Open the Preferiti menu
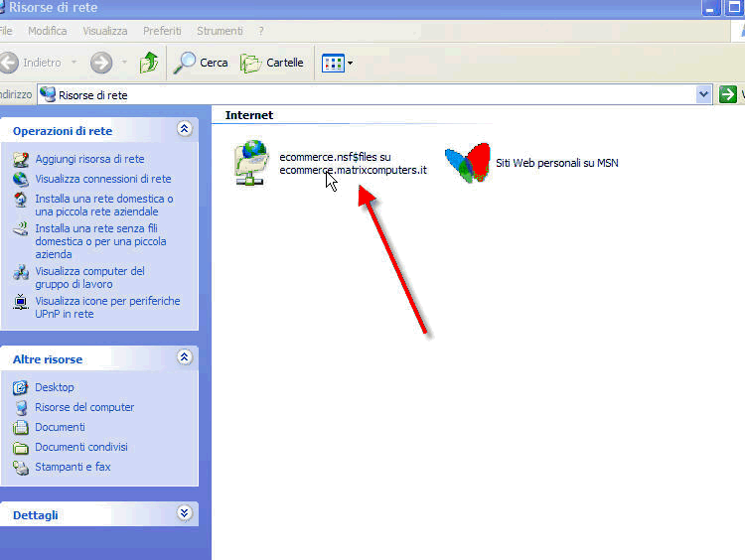The height and width of the screenshot is (560, 745). [x=162, y=31]
